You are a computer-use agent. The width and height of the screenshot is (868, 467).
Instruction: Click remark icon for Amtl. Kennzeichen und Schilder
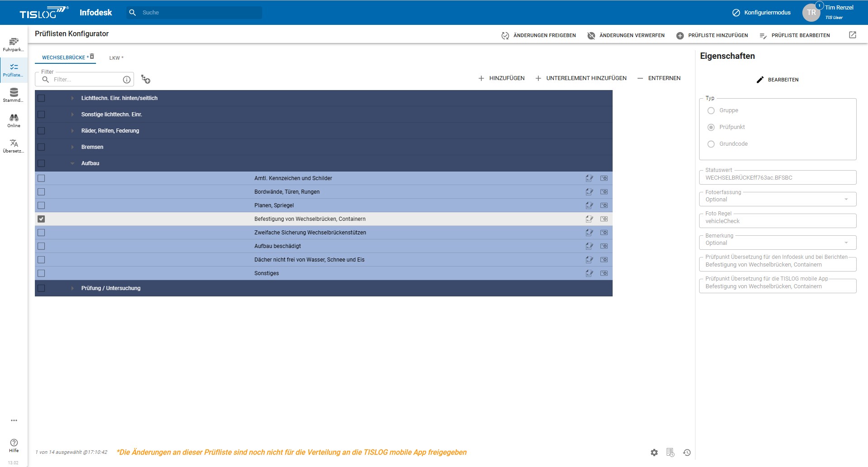pyautogui.click(x=589, y=178)
